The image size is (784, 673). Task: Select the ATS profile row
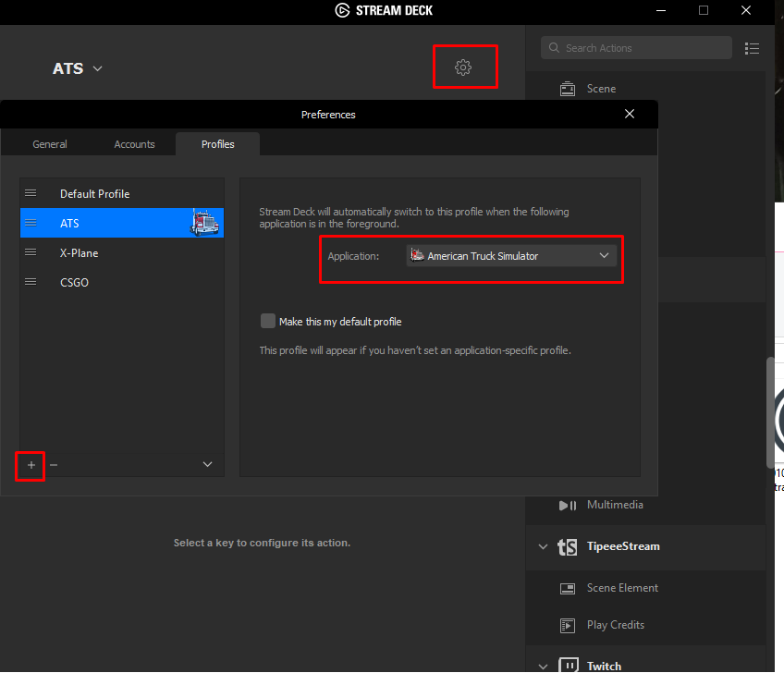pyautogui.click(x=122, y=223)
